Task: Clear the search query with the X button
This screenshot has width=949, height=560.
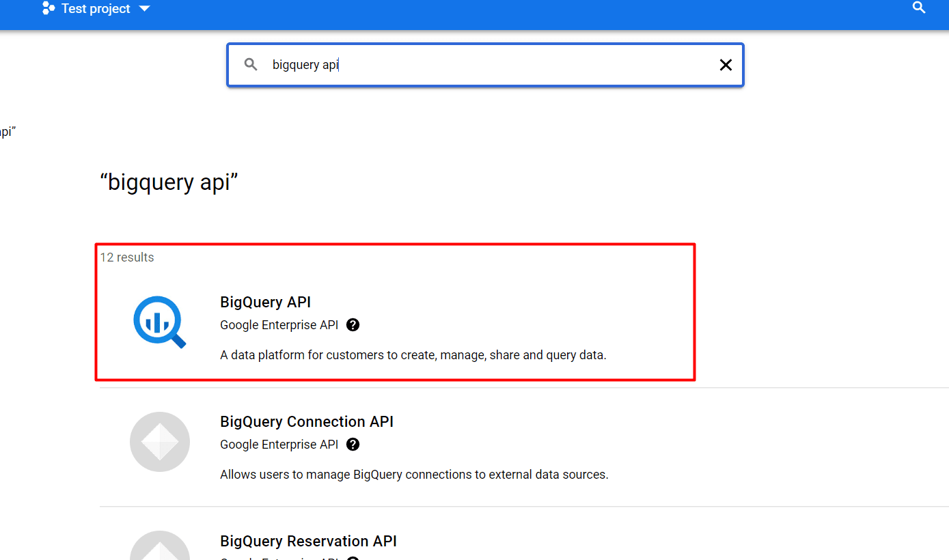Action: click(726, 65)
